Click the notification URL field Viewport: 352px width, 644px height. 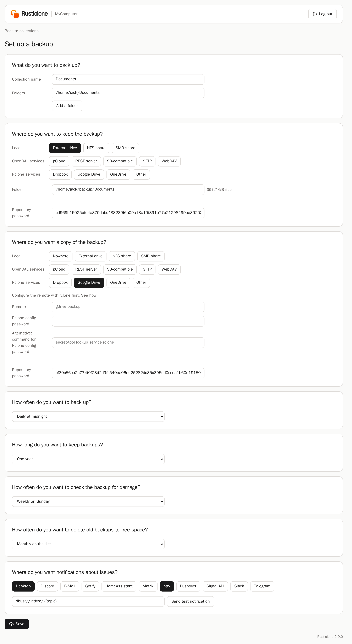coord(88,601)
